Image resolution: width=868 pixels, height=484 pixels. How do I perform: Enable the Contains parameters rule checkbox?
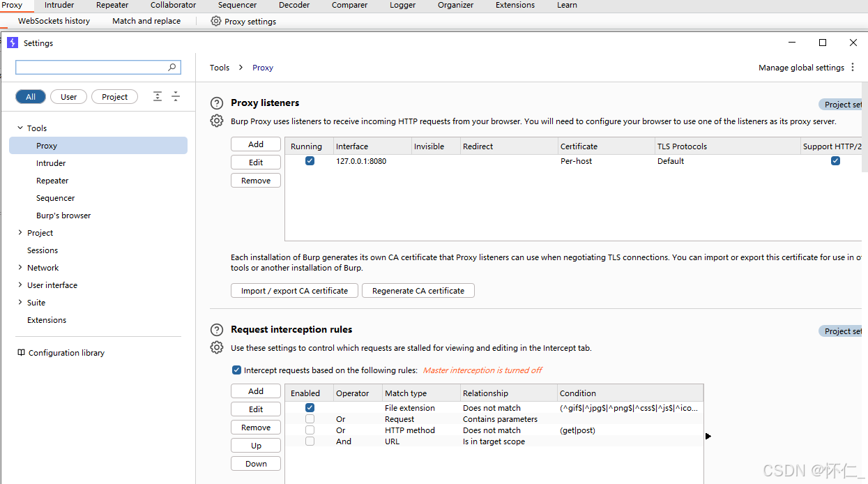click(310, 419)
